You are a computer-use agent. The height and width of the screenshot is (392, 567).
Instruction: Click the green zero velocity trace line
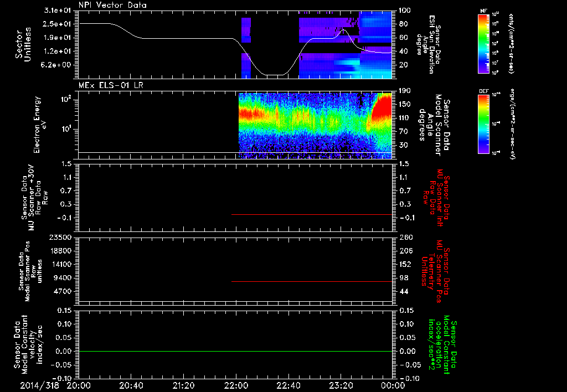click(235, 351)
